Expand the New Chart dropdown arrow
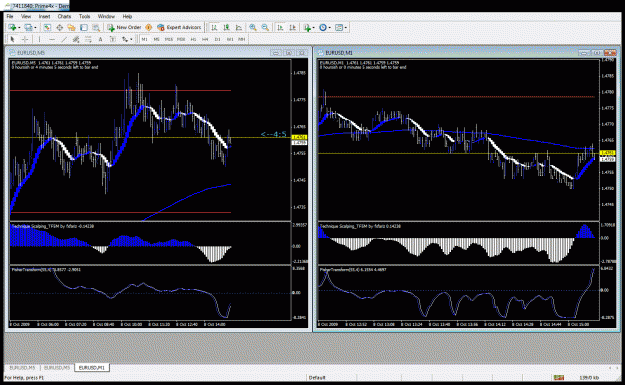The height and width of the screenshot is (385, 625). (x=19, y=28)
